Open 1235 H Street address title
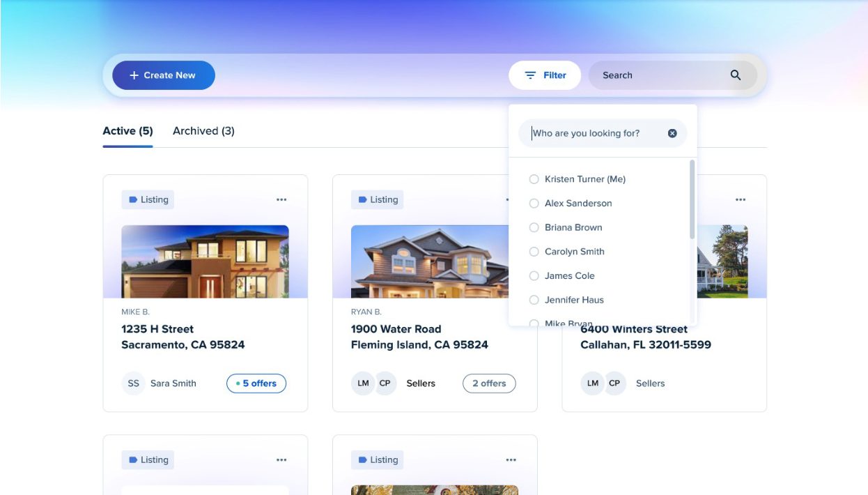This screenshot has height=495, width=868. [x=183, y=337]
